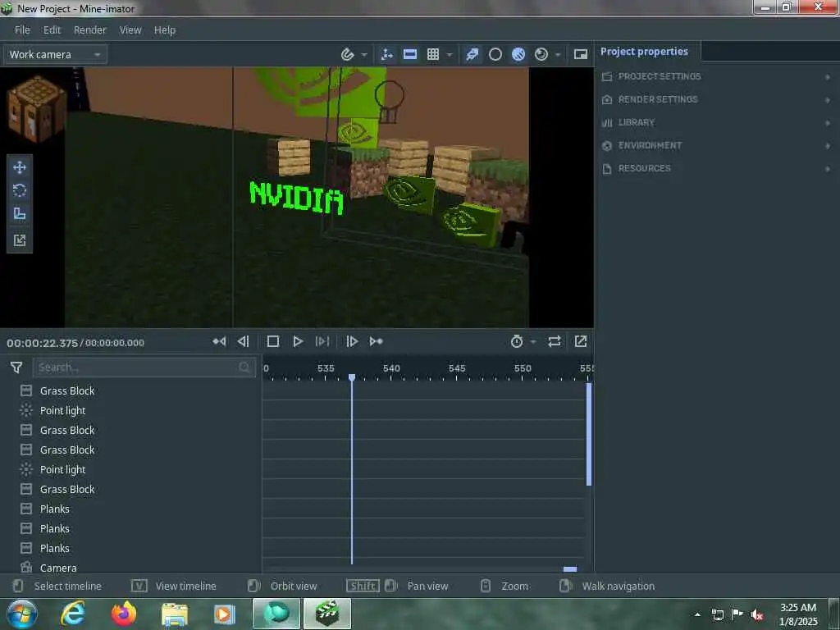The width and height of the screenshot is (840, 630).
Task: Toggle the secondary view window icon
Action: pyautogui.click(x=581, y=54)
